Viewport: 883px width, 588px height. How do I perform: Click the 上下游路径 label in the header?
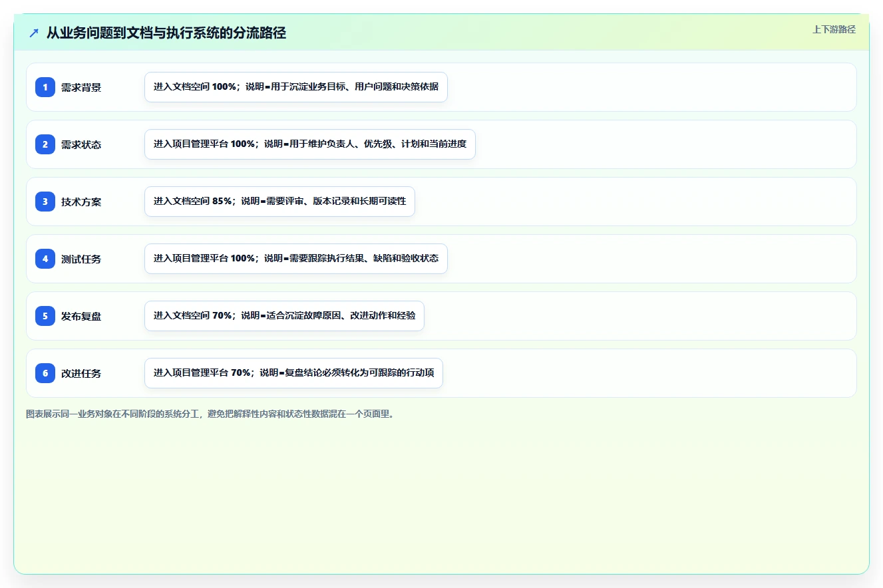point(834,29)
